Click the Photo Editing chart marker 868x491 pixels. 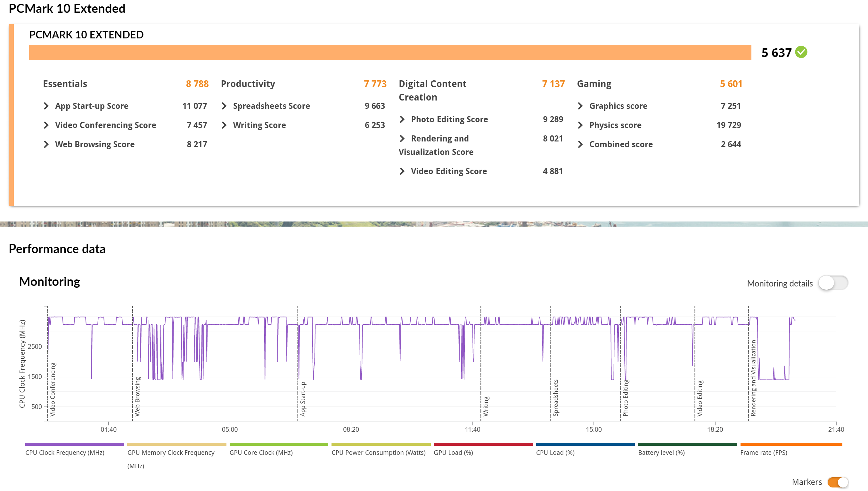coord(626,398)
